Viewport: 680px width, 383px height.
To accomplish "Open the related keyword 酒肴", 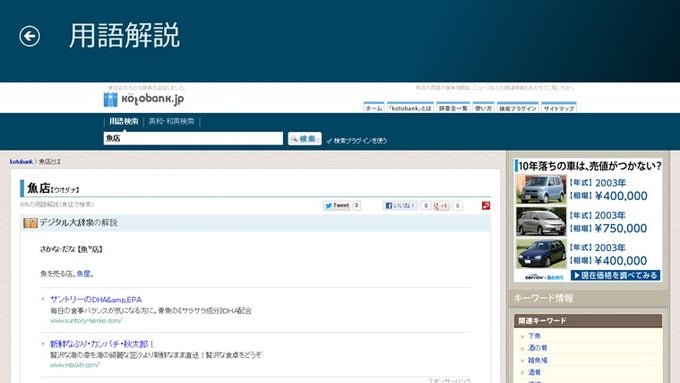I will (534, 372).
